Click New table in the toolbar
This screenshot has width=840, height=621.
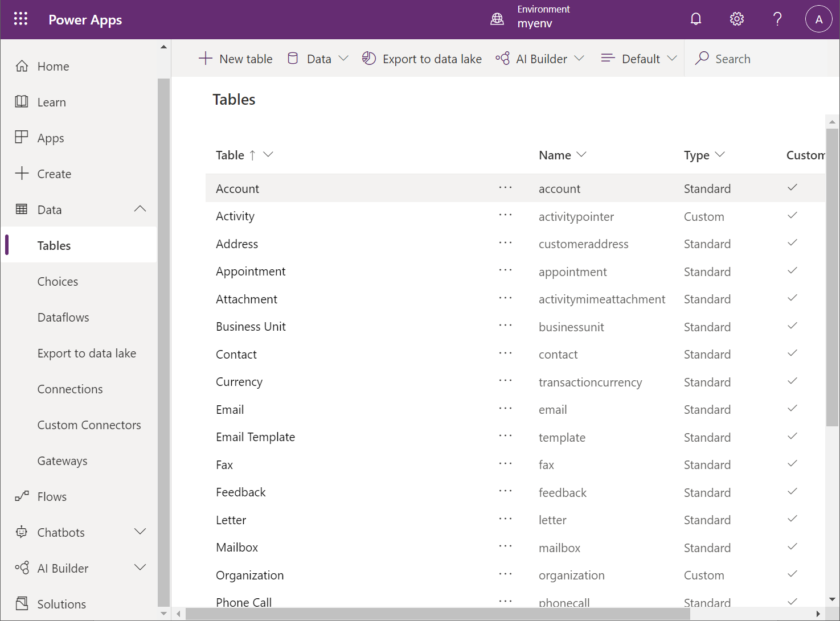click(x=236, y=59)
